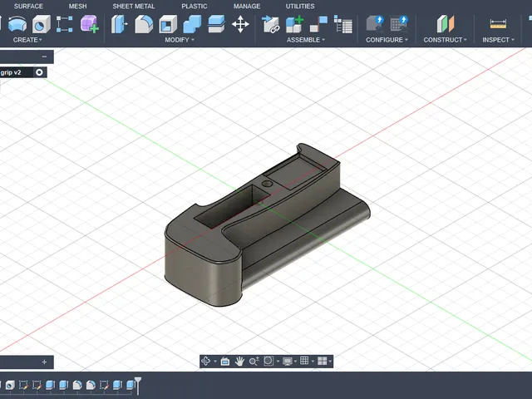Click the Configure table icon
Image resolution: width=532 pixels, height=399 pixels.
[399, 24]
